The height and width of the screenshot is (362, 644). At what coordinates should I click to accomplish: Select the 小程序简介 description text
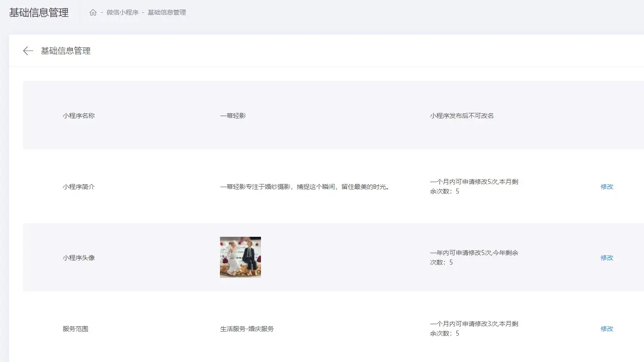(x=305, y=187)
